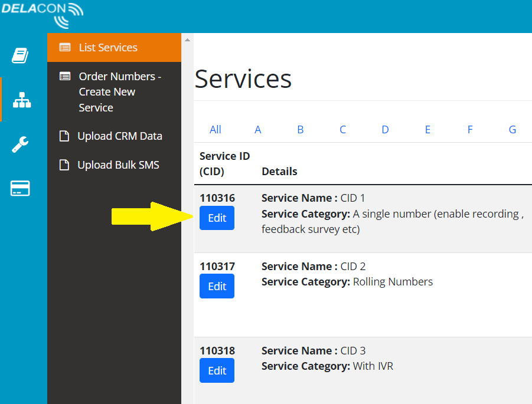Click Rolling Numbers service category text

coord(393,282)
